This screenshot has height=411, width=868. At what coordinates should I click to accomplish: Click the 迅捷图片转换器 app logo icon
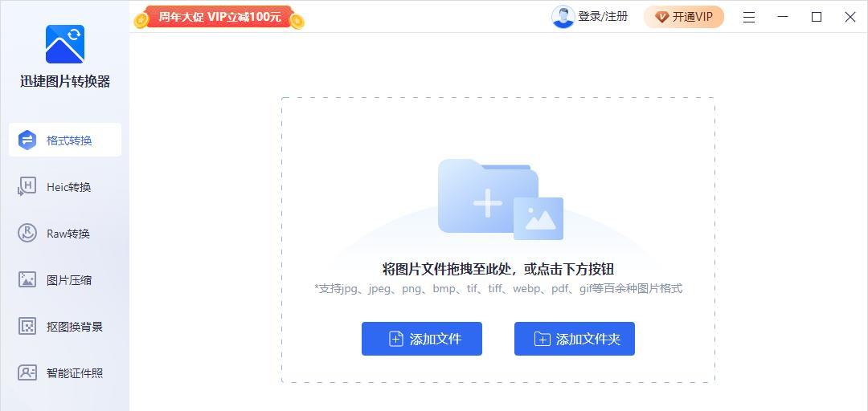coord(65,44)
